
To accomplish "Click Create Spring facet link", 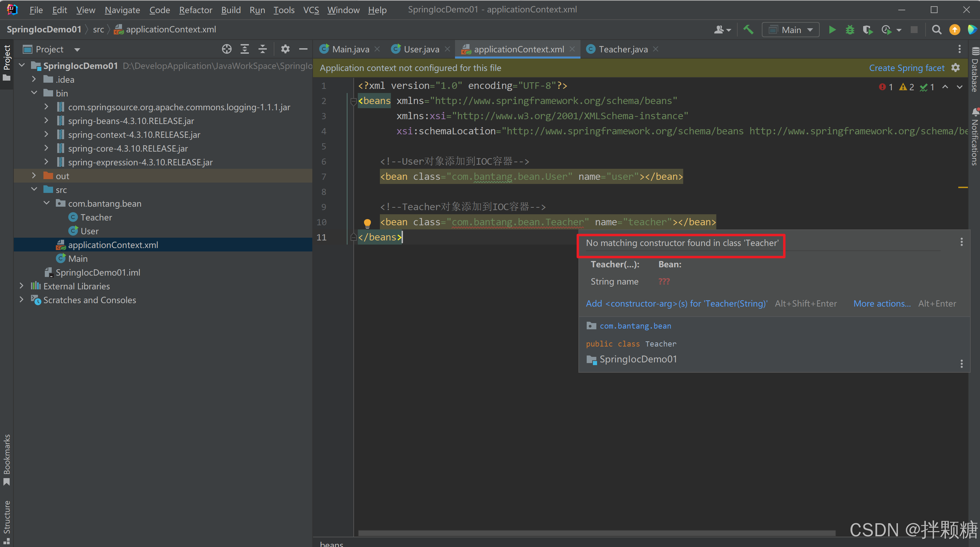I will pos(906,68).
